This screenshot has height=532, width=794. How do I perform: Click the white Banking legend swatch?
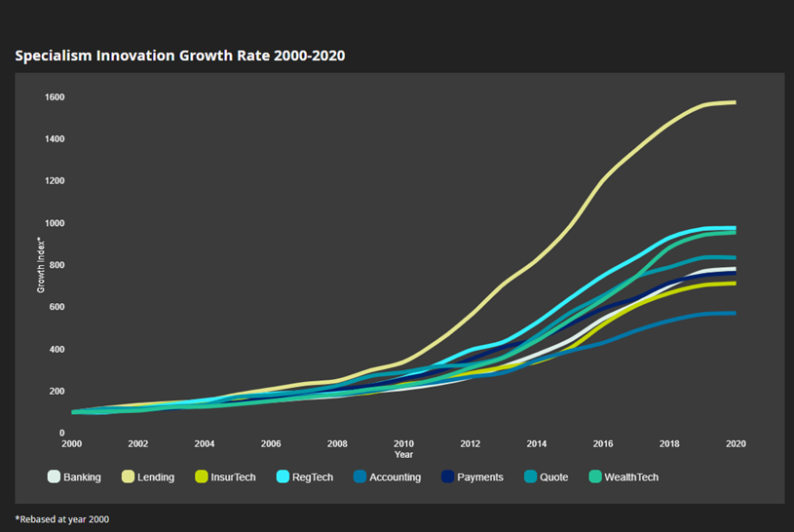[55, 477]
